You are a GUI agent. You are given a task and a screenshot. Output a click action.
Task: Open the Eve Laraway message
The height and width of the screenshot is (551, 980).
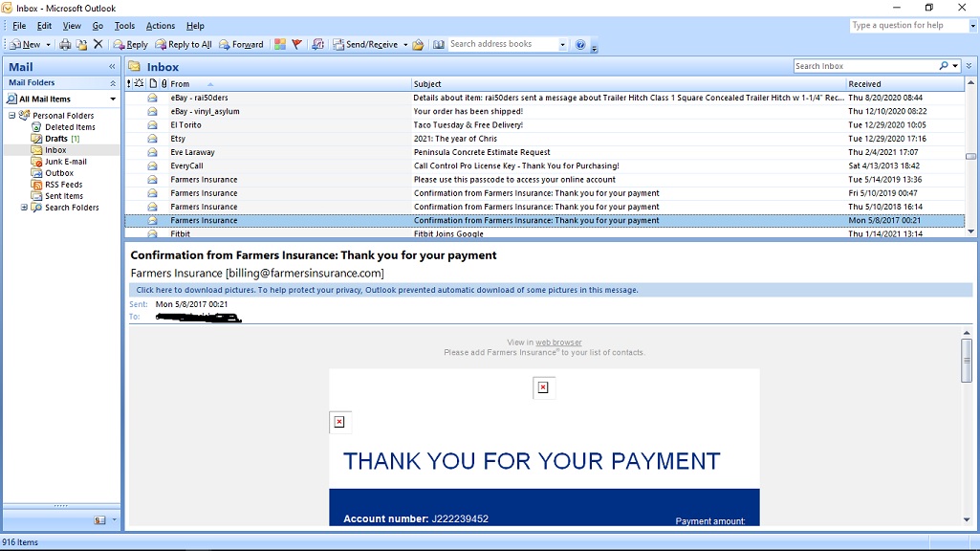[x=544, y=152]
